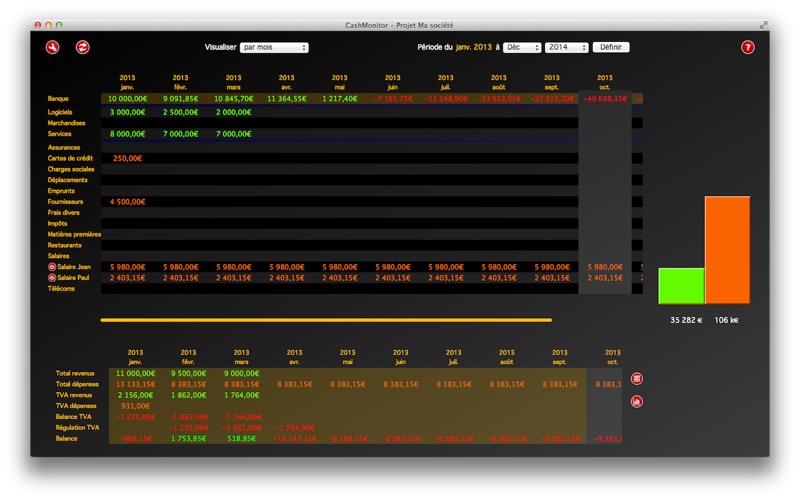Image resolution: width=800 pixels, height=500 pixels.
Task: Click the green revenue bar in chart
Action: click(x=681, y=285)
